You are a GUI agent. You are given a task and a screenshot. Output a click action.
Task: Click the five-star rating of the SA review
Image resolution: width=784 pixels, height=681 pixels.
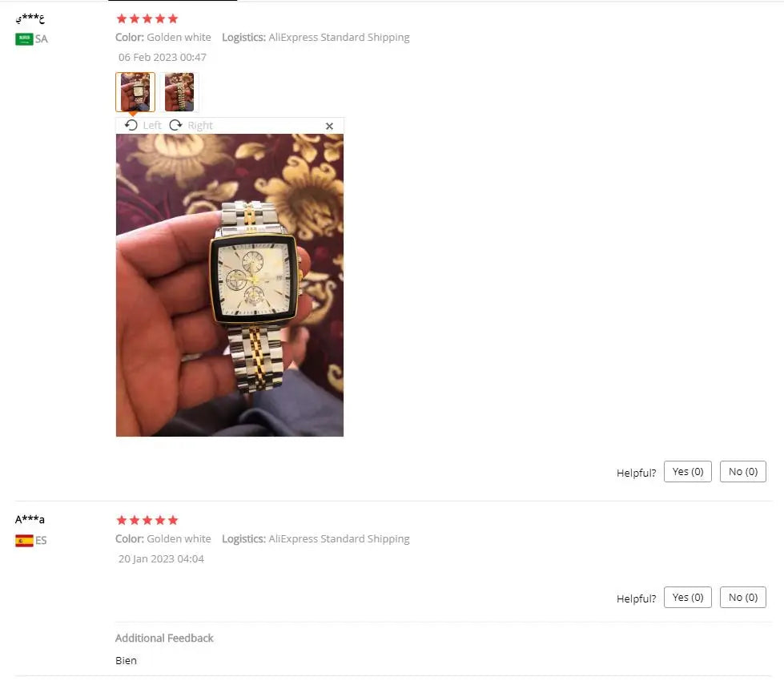[x=147, y=18]
